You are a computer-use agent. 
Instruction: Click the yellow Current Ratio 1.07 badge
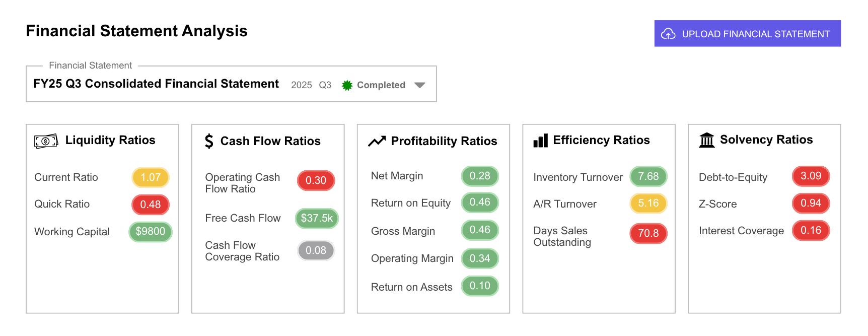(x=151, y=177)
